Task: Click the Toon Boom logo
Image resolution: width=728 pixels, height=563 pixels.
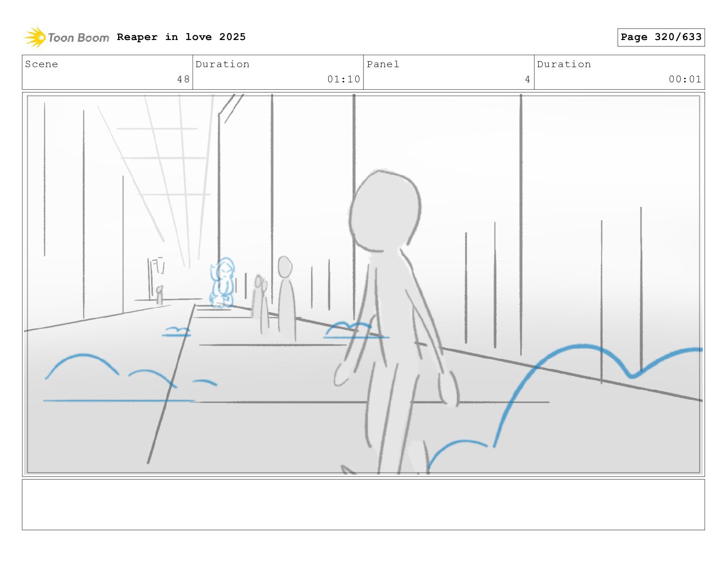Action: [x=67, y=37]
